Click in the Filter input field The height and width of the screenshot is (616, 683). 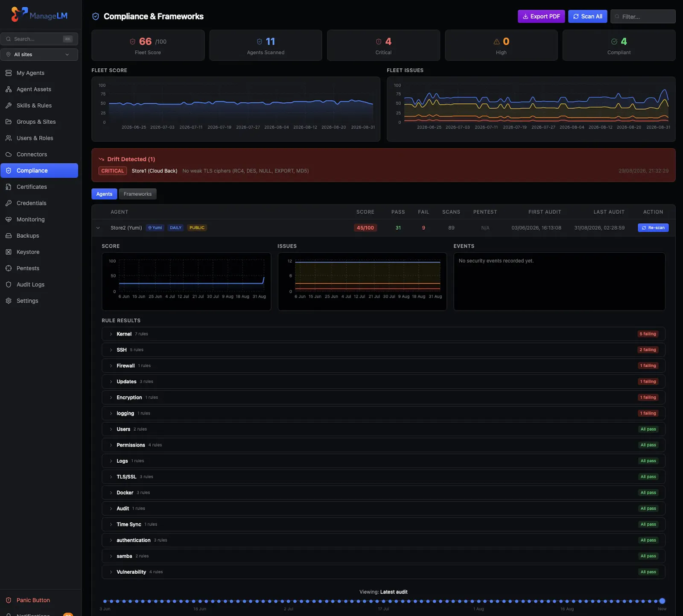(x=643, y=16)
